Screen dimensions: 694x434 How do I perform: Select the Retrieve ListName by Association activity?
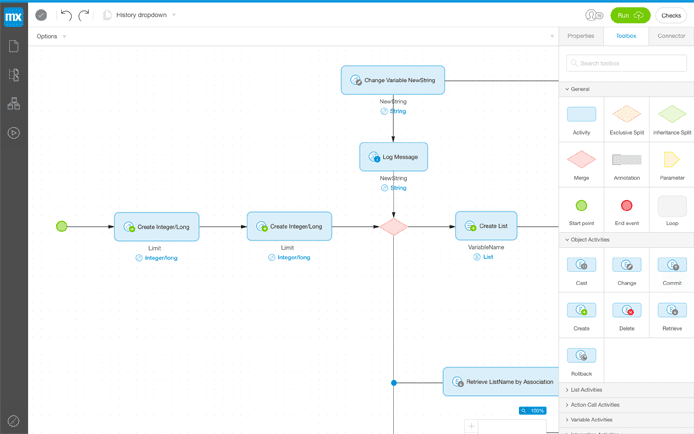[x=501, y=381]
